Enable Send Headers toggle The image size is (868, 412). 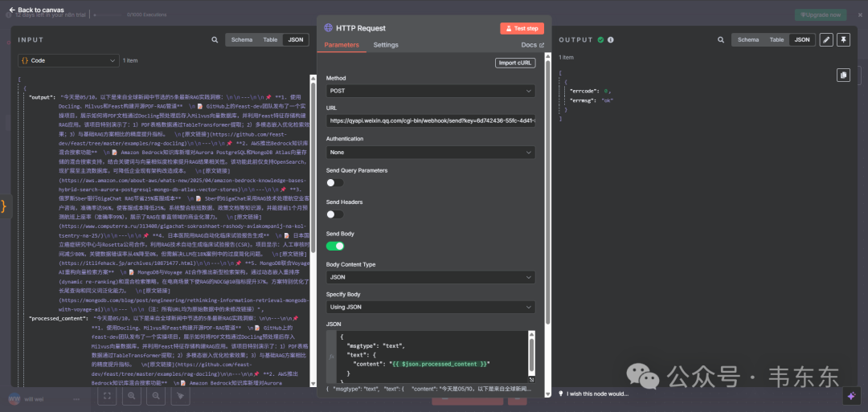[335, 214]
